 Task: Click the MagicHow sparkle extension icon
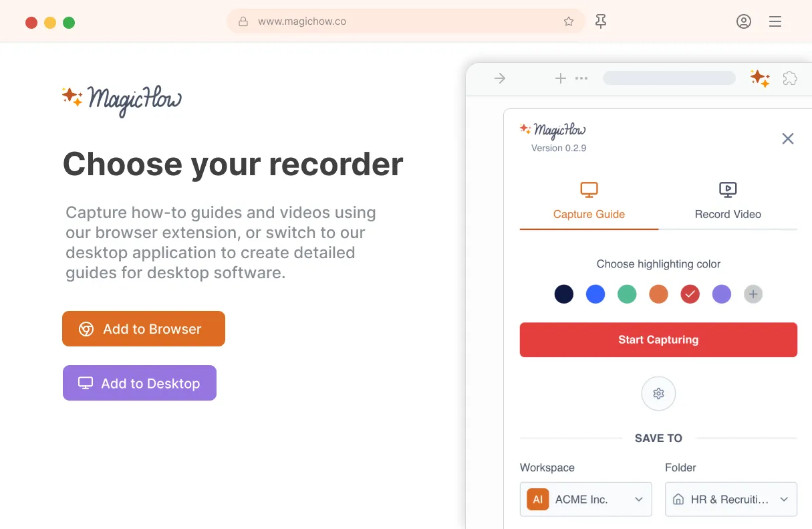[x=760, y=78]
